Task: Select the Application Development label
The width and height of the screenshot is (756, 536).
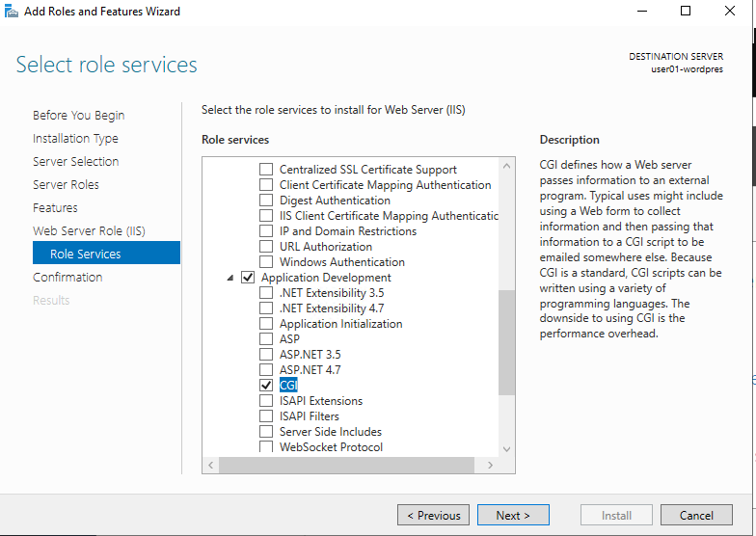Action: (326, 278)
